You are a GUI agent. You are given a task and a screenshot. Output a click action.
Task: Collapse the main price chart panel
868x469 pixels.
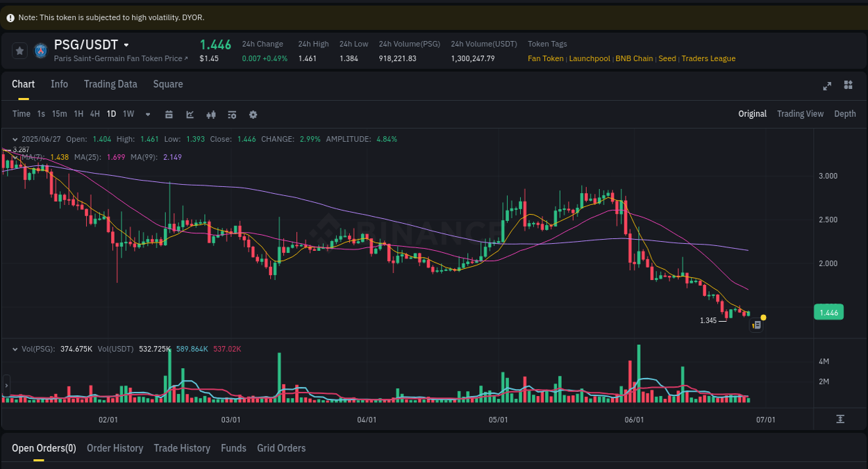click(x=15, y=139)
